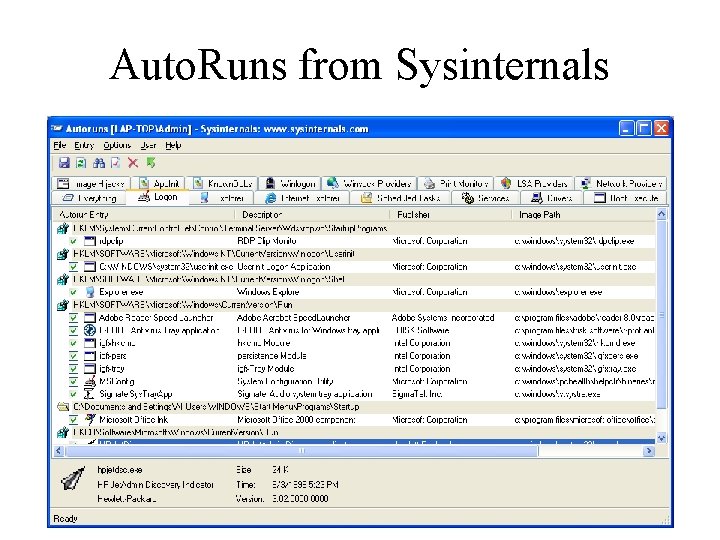This screenshot has width=720, height=540.
Task: Click the Properties page toolbar icon
Action: (x=116, y=163)
